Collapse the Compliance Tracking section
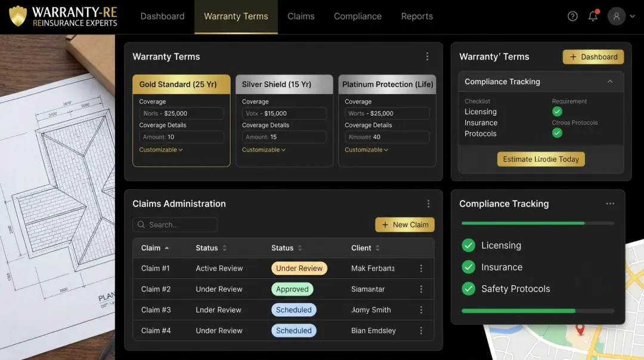The image size is (644, 360). click(x=610, y=81)
